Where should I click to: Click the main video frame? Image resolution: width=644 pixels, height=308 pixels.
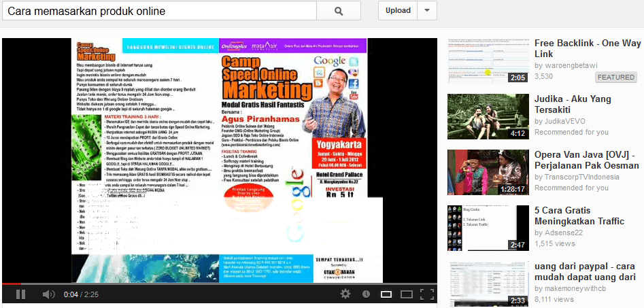tap(220, 160)
